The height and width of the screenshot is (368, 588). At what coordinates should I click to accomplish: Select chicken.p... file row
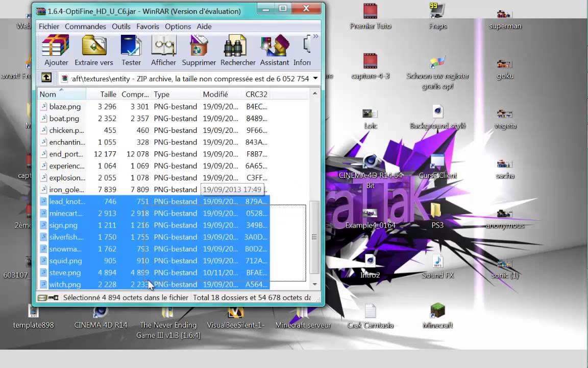pyautogui.click(x=154, y=130)
